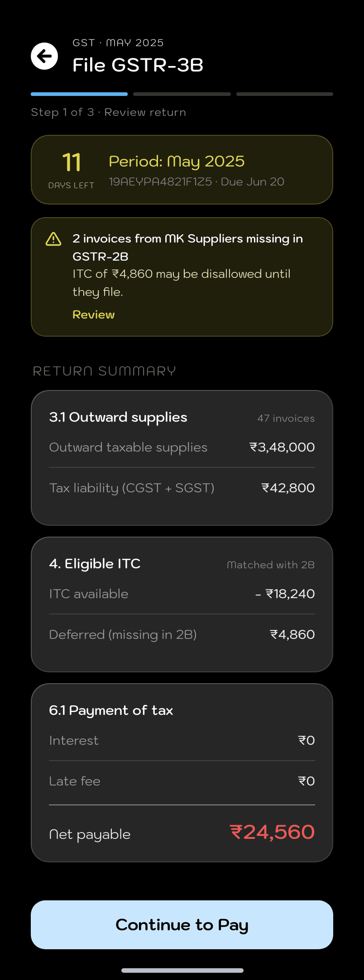Viewport: 364px width, 980px height.
Task: Select the Deferred (missing in 2B) row
Action: pos(182,634)
